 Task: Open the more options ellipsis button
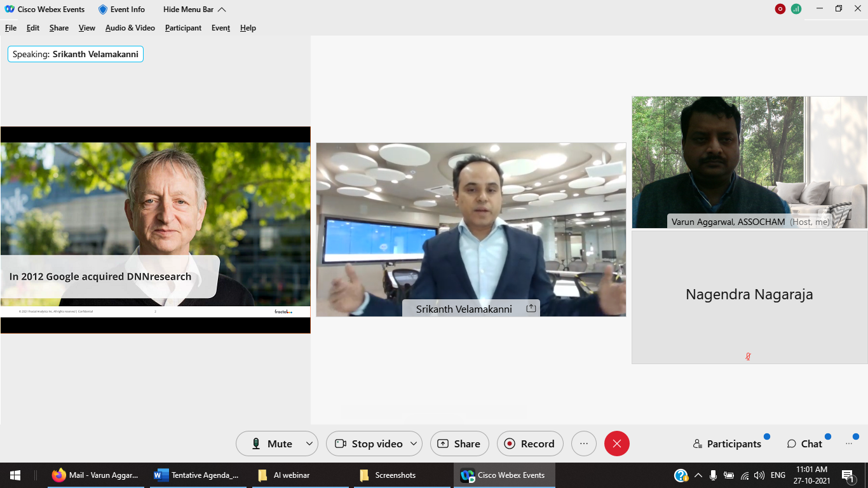coord(584,444)
